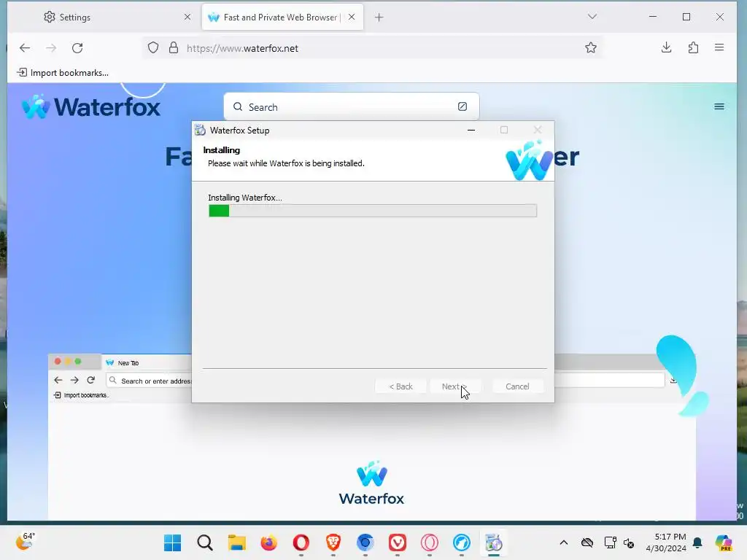
Task: Click the Waterfox logo on the website
Action: [x=91, y=106]
